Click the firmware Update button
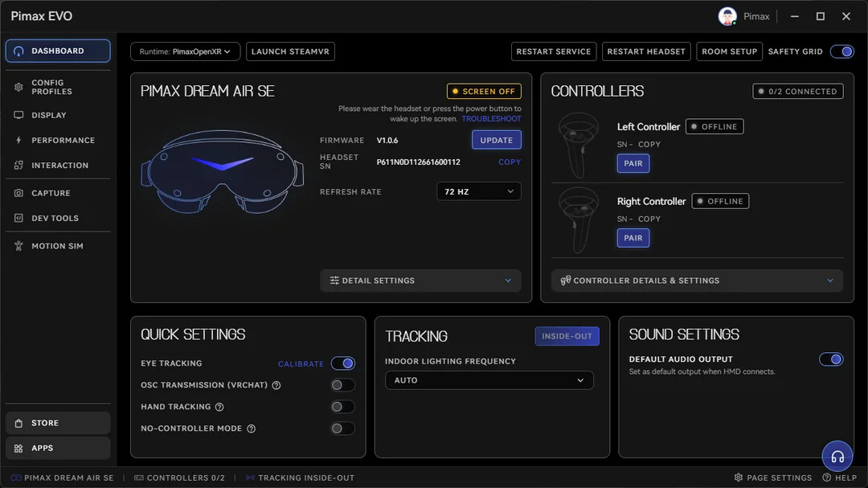Screen dimensions: 868x488 (496, 140)
